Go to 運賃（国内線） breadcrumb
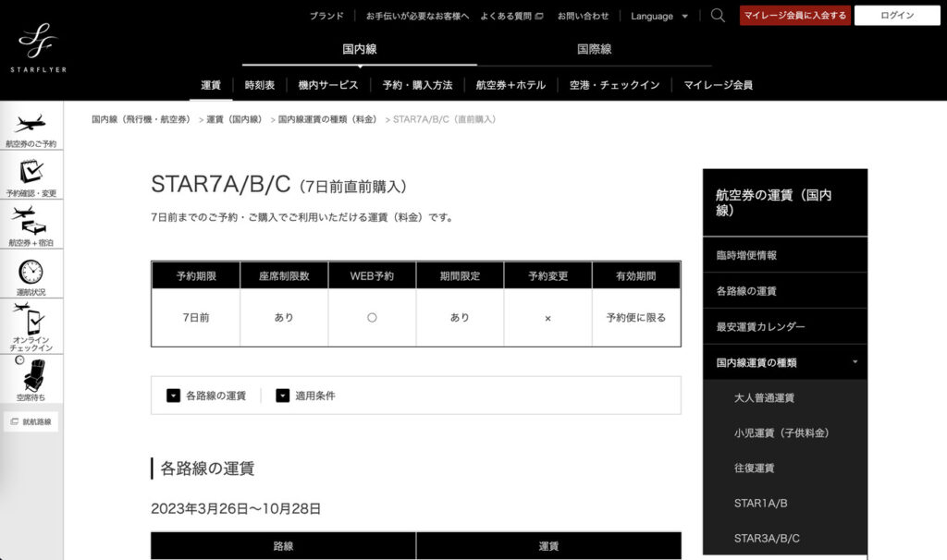The height and width of the screenshot is (560, 947). [236, 119]
